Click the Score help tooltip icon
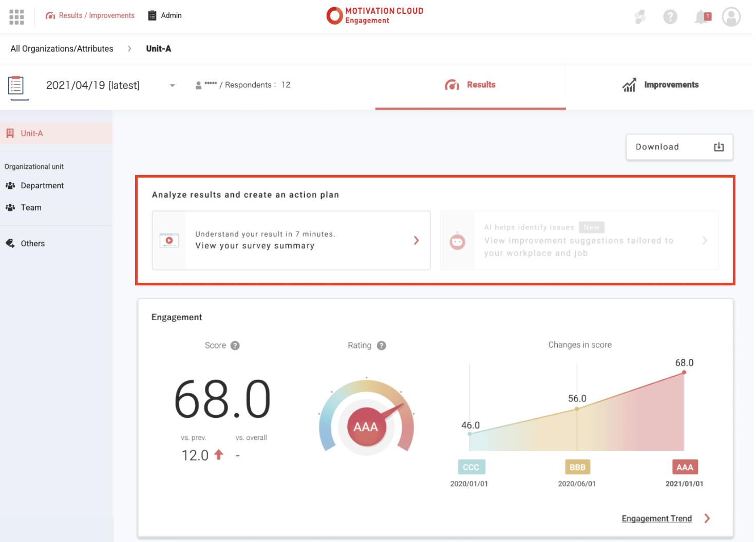 [x=235, y=345]
